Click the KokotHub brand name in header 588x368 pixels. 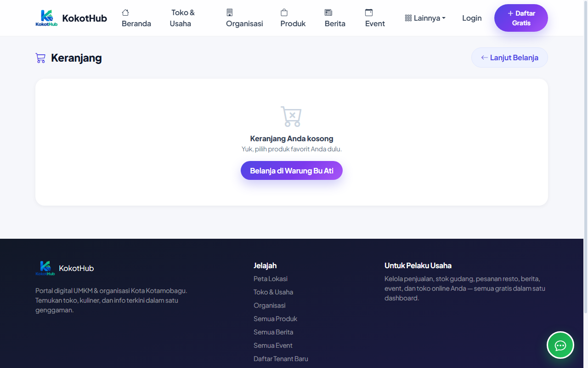(x=85, y=18)
